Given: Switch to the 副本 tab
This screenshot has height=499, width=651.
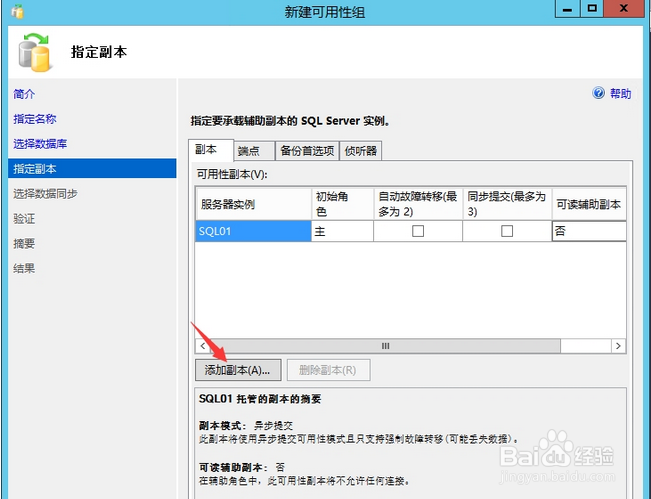Looking at the screenshot, I should 211,150.
